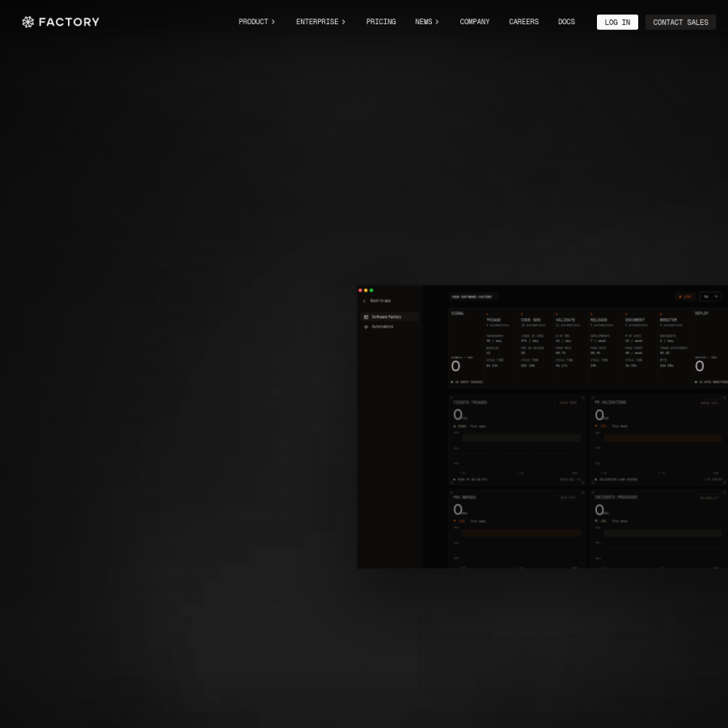Expand the NEWS navigation menu
Image resolution: width=728 pixels, height=728 pixels.
click(x=426, y=22)
